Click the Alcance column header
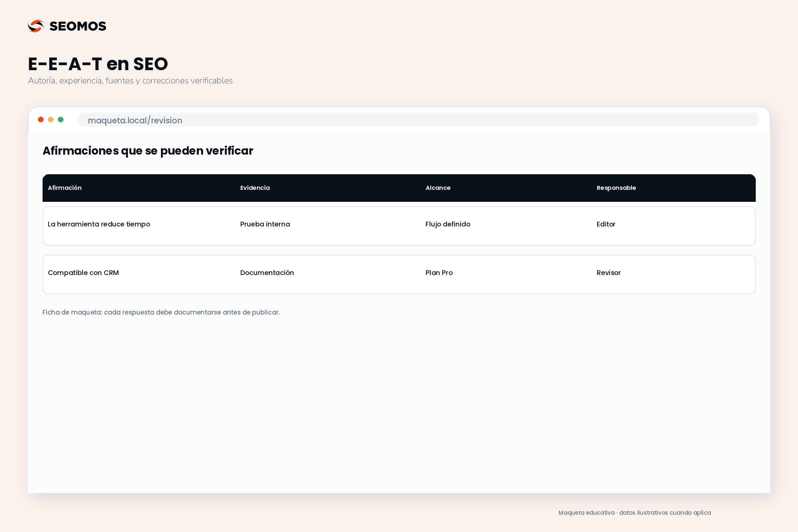 coord(438,188)
